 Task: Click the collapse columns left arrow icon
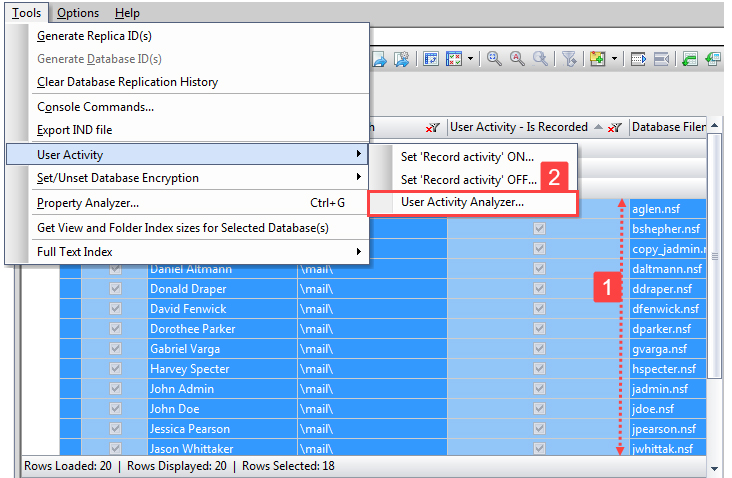click(x=662, y=59)
